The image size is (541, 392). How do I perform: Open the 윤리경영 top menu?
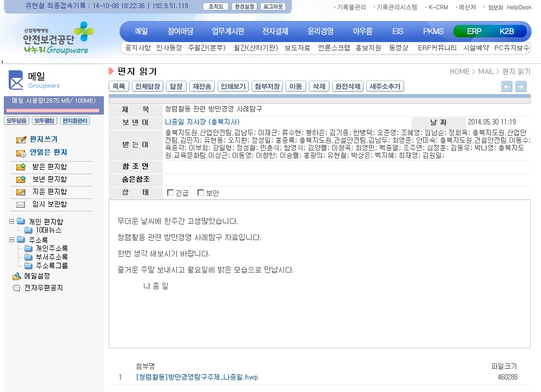tap(320, 31)
